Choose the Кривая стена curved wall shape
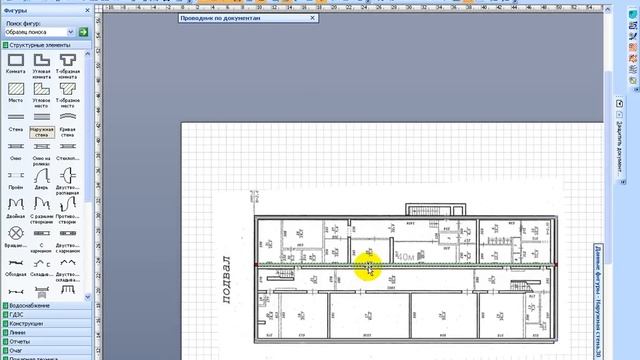The height and width of the screenshot is (360, 640). pyautogui.click(x=67, y=124)
